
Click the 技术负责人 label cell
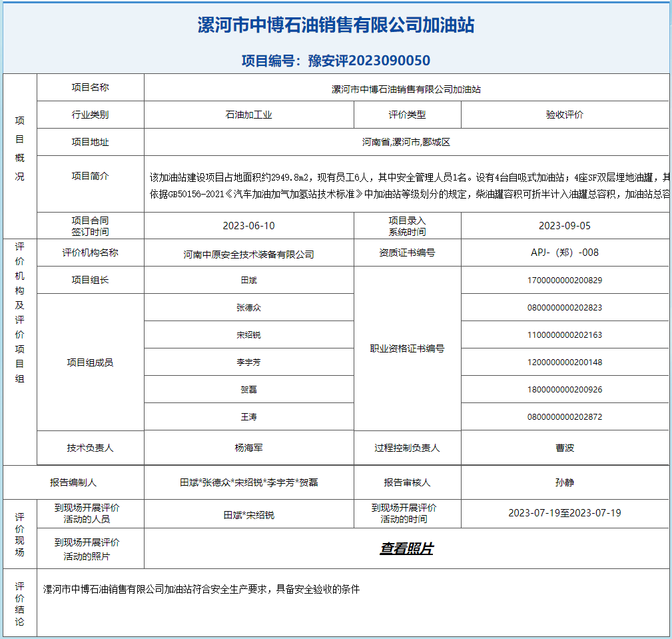point(90,448)
